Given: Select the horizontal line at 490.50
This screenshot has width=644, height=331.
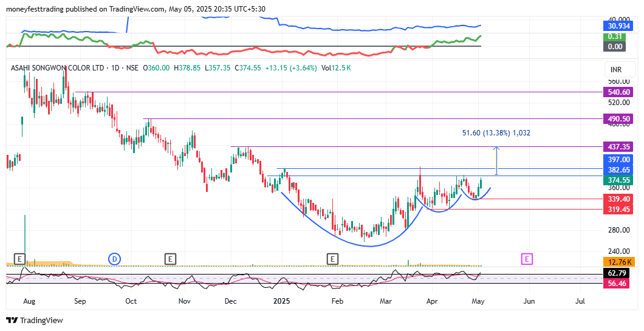Looking at the screenshot, I should pos(372,119).
